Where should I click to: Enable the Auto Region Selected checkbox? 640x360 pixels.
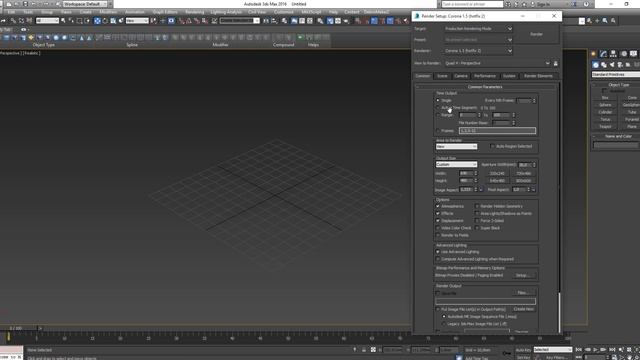(x=492, y=146)
